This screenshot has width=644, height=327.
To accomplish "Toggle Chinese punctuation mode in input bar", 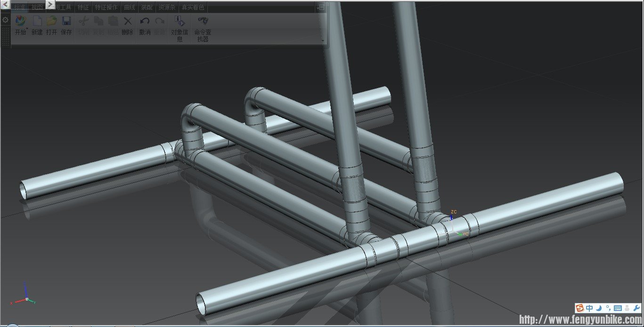I will tap(608, 308).
